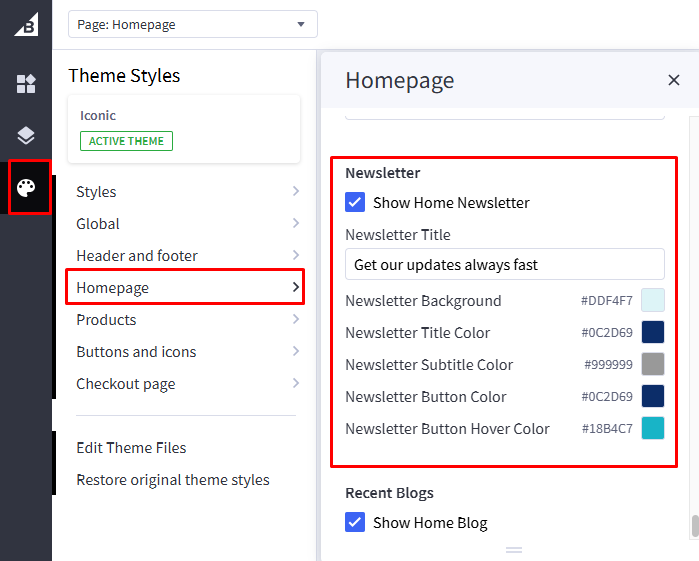
Task: Expand the Global settings section
Action: click(186, 224)
